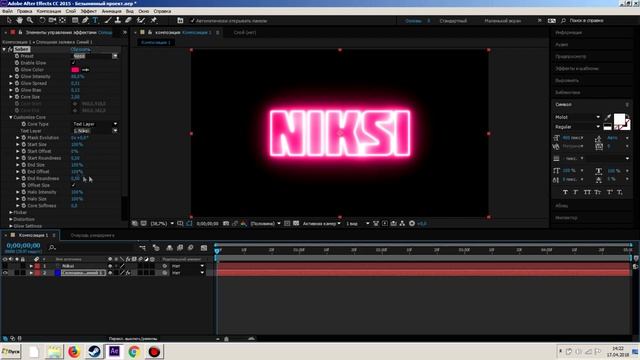This screenshot has height=360, width=640.
Task: Toggle the Offset Size checkbox
Action: (x=73, y=185)
